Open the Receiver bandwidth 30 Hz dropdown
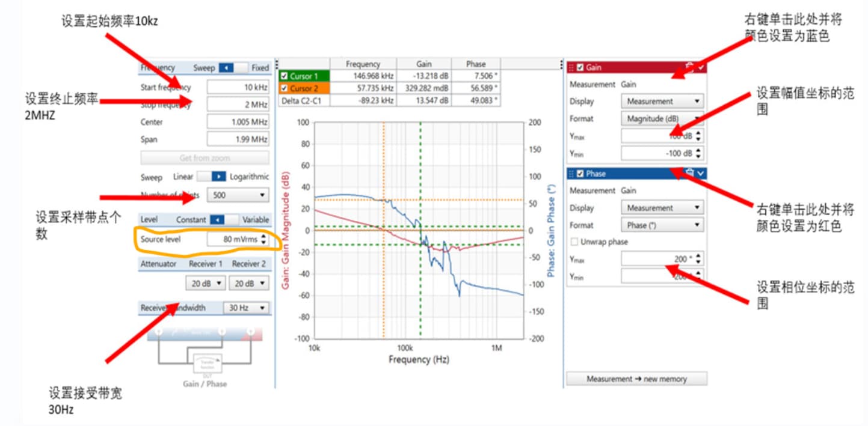Image resolution: width=868 pixels, height=426 pixels. [x=247, y=308]
